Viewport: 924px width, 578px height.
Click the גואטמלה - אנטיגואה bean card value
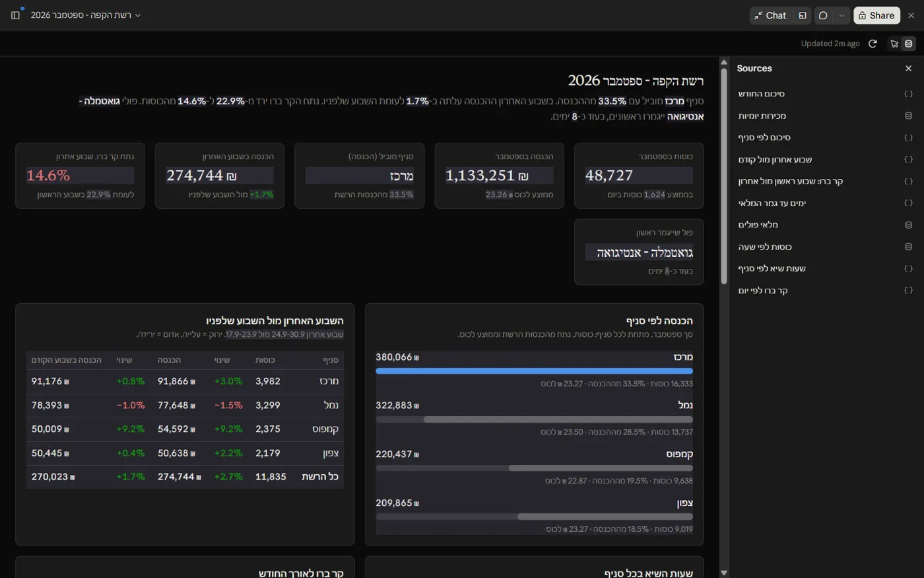[x=645, y=252]
